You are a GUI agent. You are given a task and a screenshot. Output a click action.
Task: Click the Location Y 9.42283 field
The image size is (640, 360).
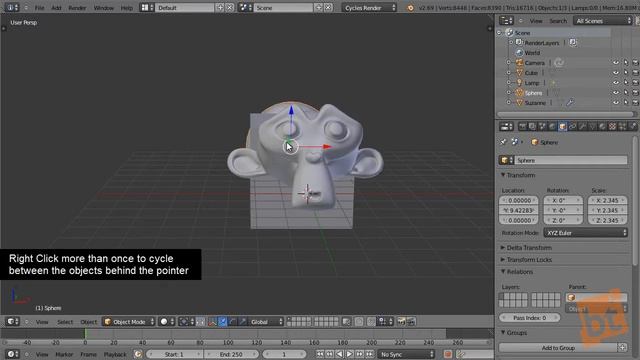[519, 210]
